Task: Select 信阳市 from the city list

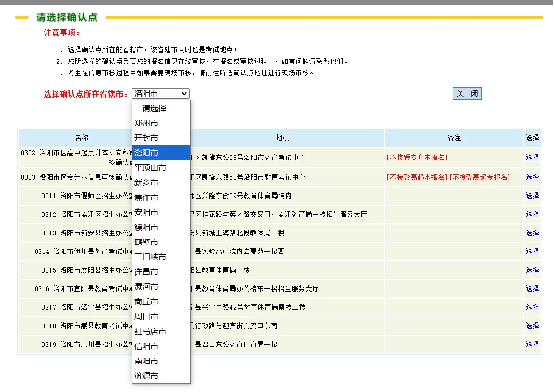Action: pyautogui.click(x=161, y=346)
